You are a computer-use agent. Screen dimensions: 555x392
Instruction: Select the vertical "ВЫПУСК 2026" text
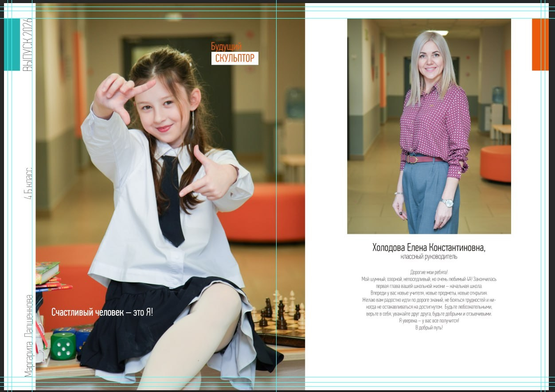[x=27, y=44]
